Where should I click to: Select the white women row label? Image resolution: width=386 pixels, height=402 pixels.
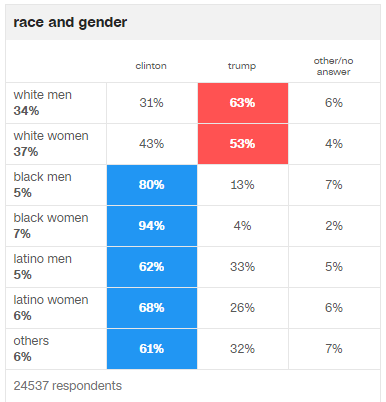click(x=51, y=136)
